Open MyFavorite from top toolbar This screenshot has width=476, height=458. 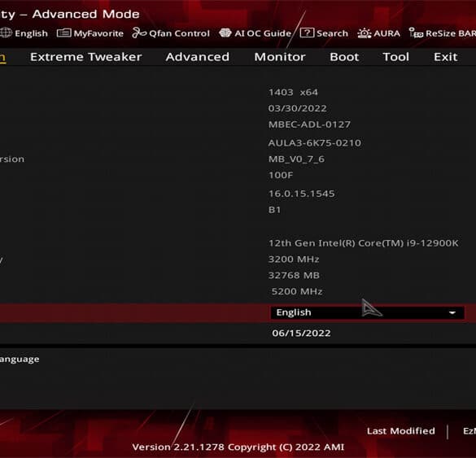(98, 33)
